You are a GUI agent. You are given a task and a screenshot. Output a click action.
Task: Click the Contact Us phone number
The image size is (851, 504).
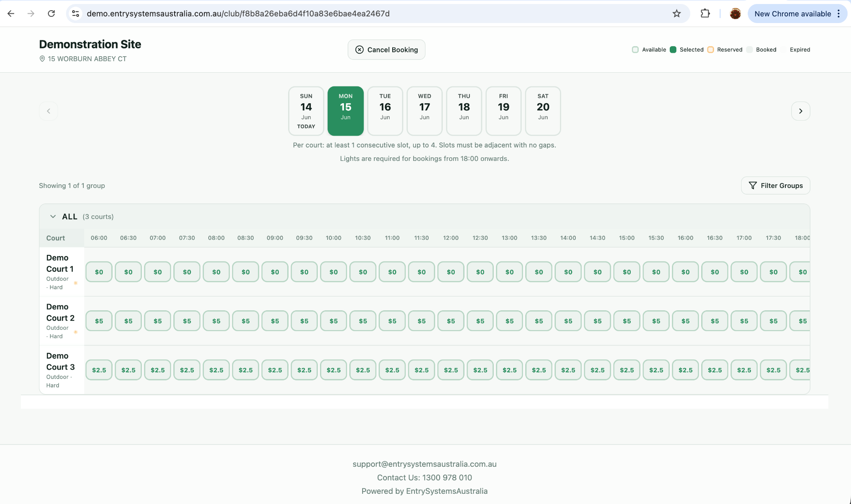pyautogui.click(x=447, y=477)
